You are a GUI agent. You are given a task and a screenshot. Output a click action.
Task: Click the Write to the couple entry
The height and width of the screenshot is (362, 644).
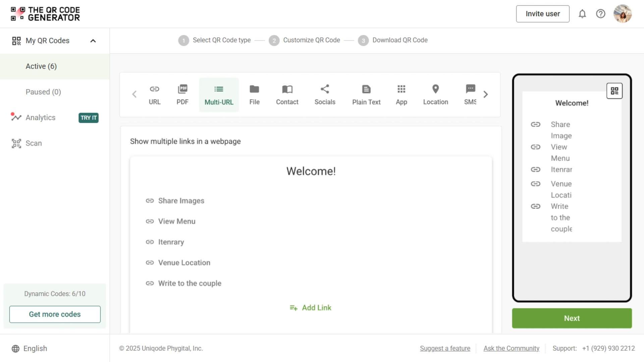[183, 284]
